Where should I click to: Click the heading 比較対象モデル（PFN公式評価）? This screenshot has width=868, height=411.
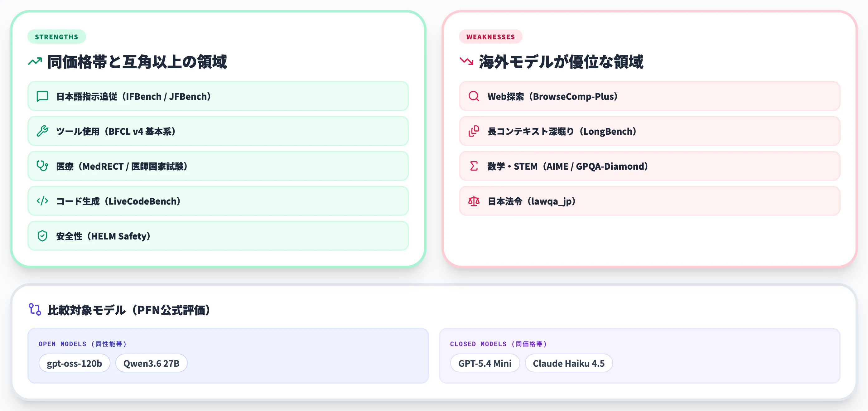129,310
